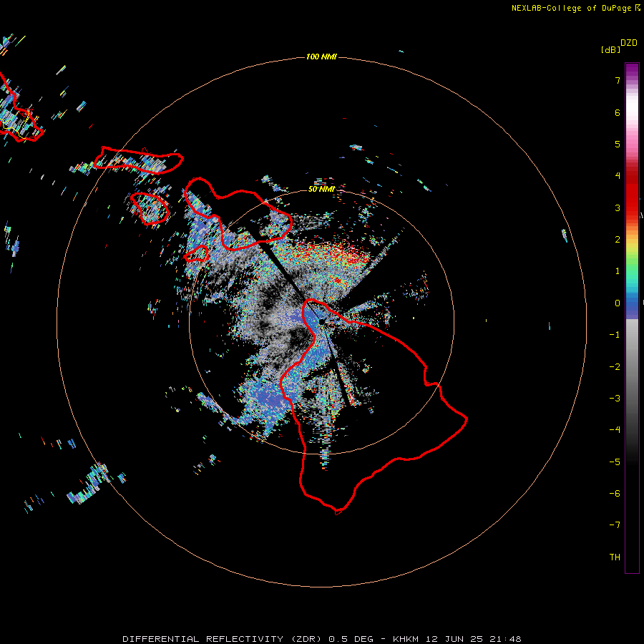Screen dimensions: 644x644
Task: Click the DZD label above the color bar
Action: pyautogui.click(x=629, y=43)
